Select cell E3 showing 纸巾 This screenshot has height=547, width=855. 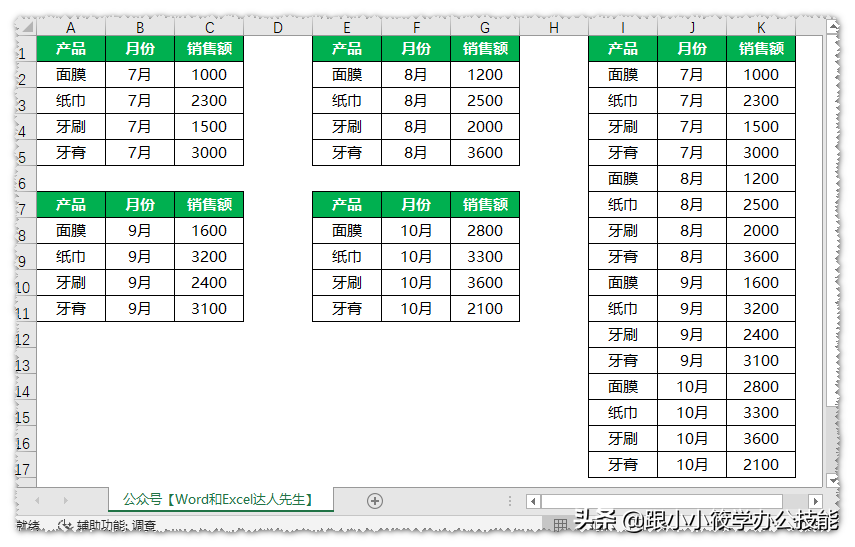click(x=347, y=101)
